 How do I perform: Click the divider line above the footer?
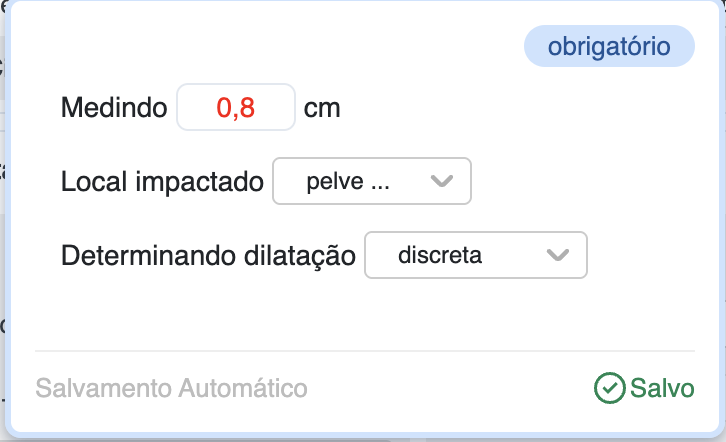(x=364, y=351)
